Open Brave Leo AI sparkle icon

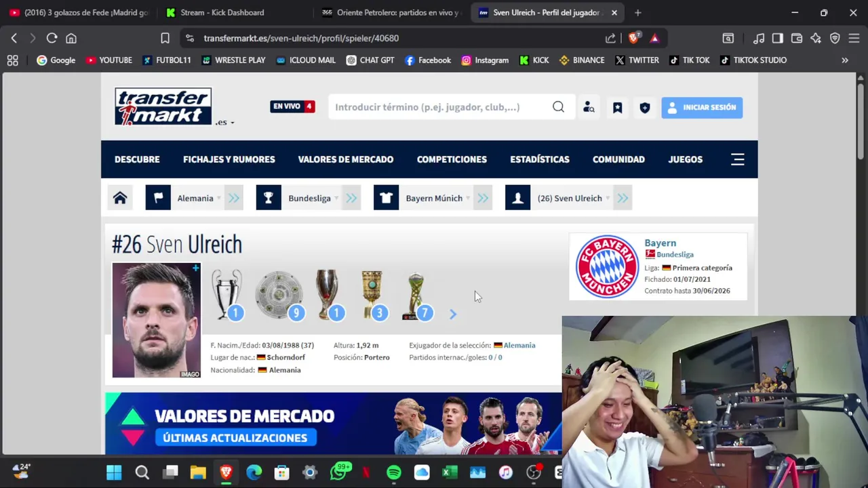816,38
